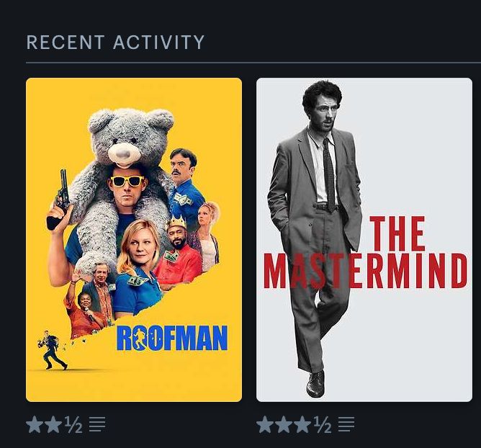Open the review icon under The Mastermind
The image size is (481, 448).
point(346,424)
